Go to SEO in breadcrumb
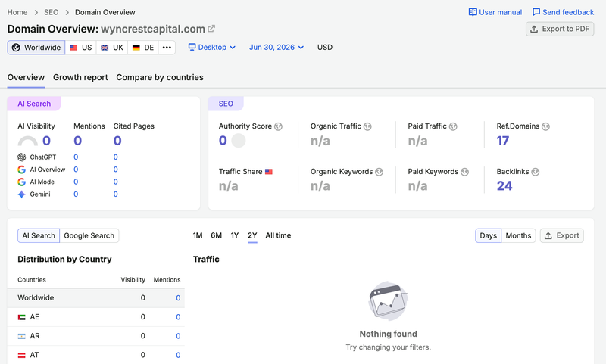606x364 pixels. pos(51,12)
